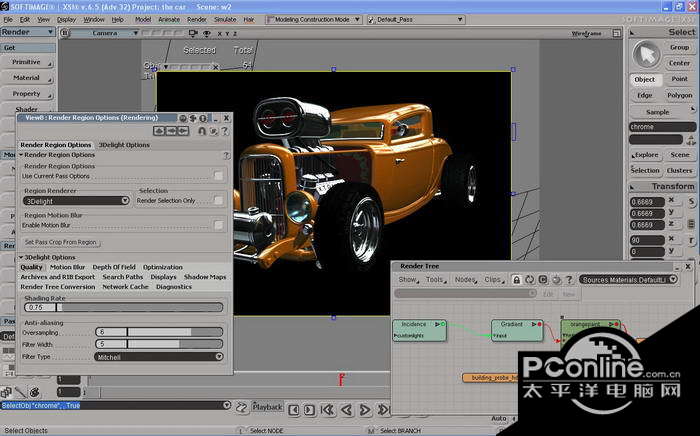The width and height of the screenshot is (700, 436).
Task: Open Modeling Construction Mode dropdown
Action: [x=314, y=19]
